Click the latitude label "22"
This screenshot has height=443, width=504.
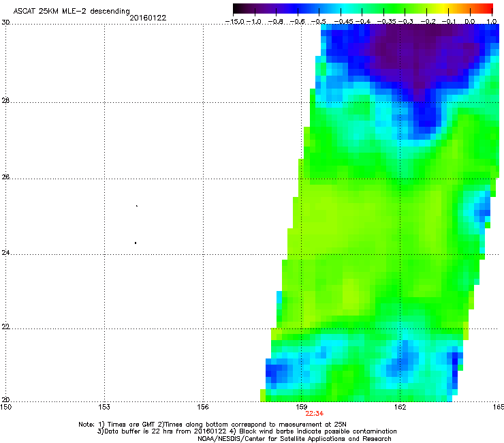(x=5, y=326)
